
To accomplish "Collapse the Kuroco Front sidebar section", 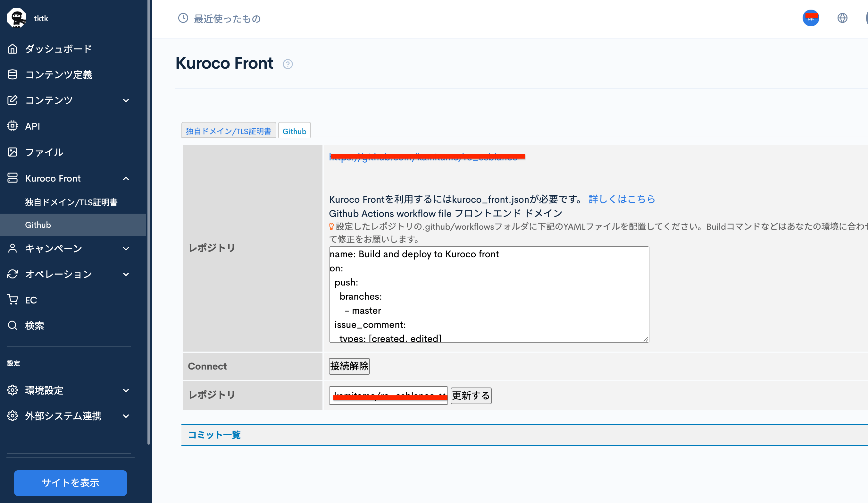I will 126,178.
